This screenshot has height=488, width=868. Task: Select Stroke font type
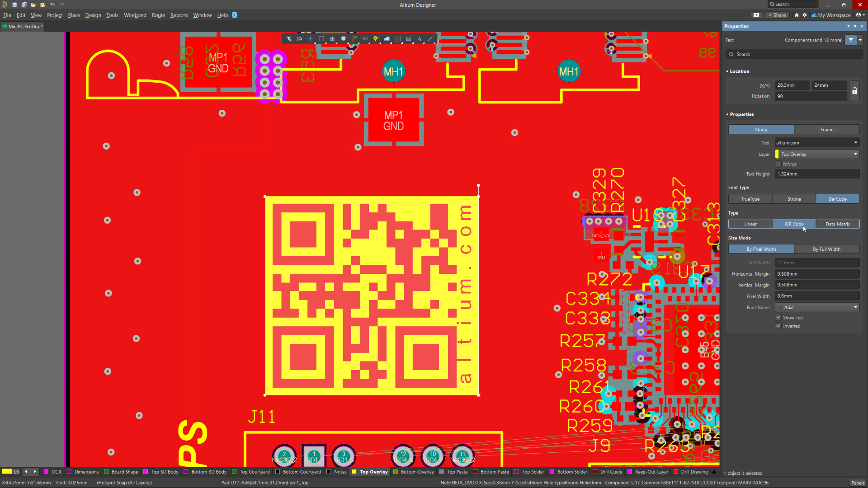[794, 199]
